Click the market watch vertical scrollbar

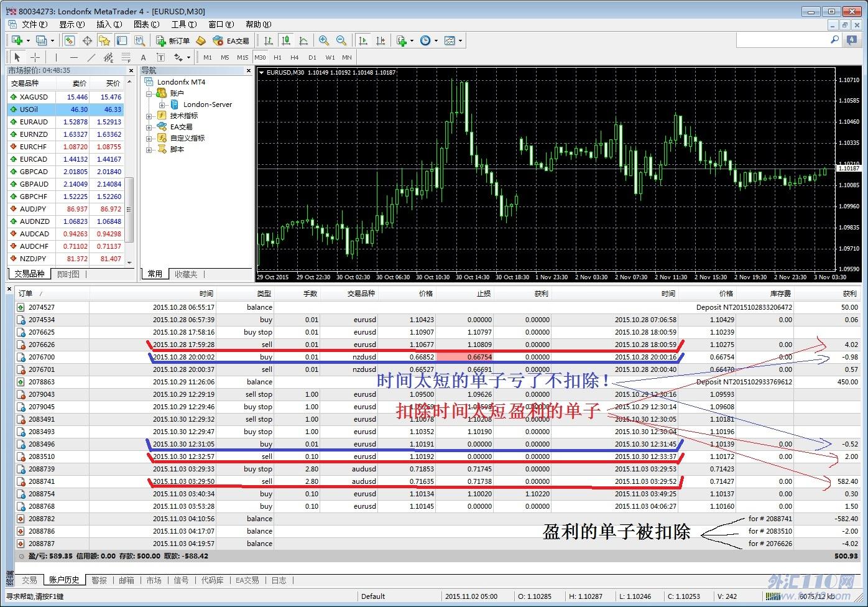coord(129,210)
